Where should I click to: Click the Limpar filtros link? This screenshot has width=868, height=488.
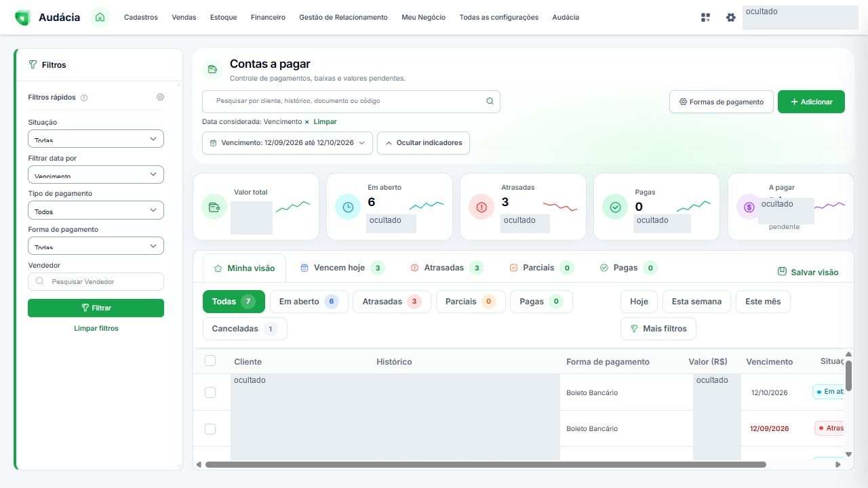pyautogui.click(x=96, y=328)
